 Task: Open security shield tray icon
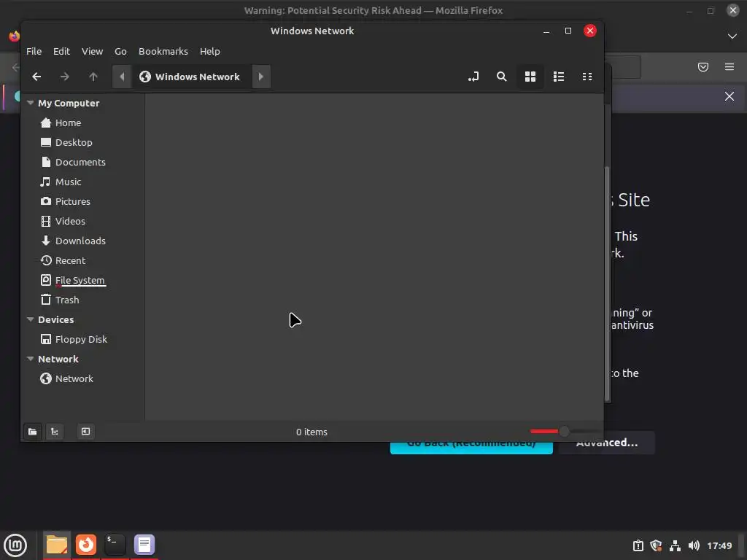656,545
